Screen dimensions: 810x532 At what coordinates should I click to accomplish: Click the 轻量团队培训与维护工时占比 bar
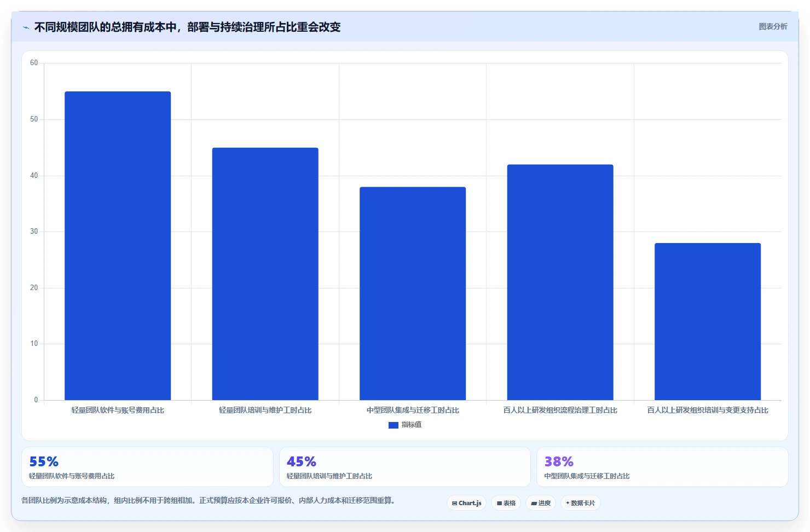pyautogui.click(x=265, y=274)
